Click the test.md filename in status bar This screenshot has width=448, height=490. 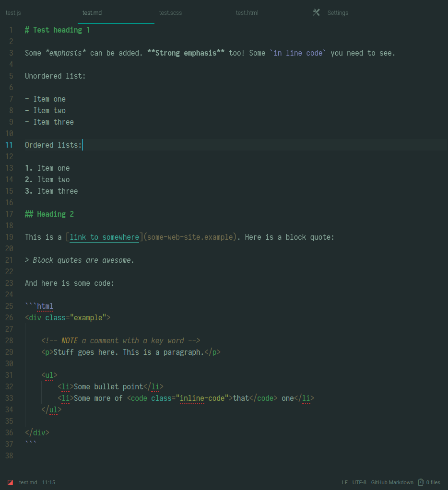coord(28,482)
